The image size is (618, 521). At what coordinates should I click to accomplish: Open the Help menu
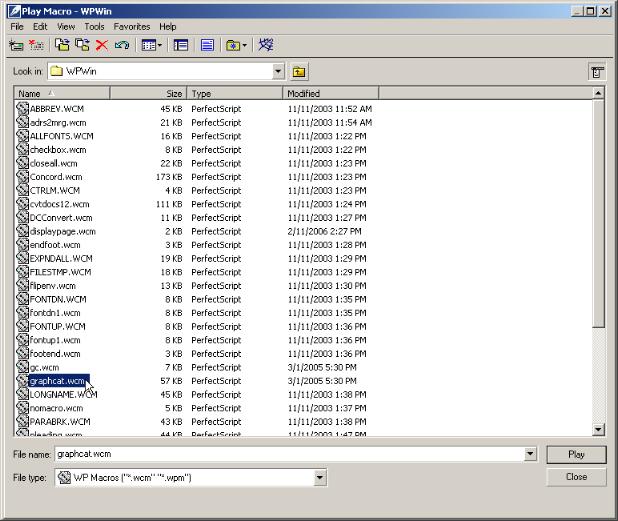click(x=168, y=27)
